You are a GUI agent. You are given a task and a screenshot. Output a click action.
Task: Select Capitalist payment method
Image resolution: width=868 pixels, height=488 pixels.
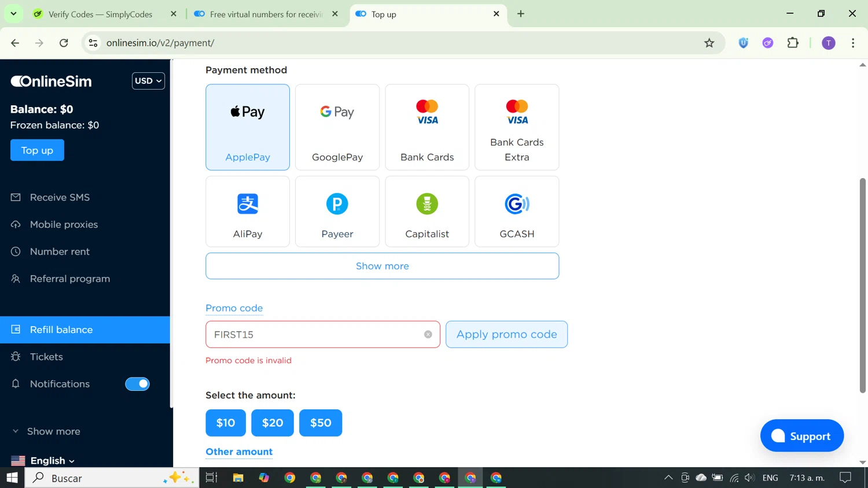coord(427,212)
